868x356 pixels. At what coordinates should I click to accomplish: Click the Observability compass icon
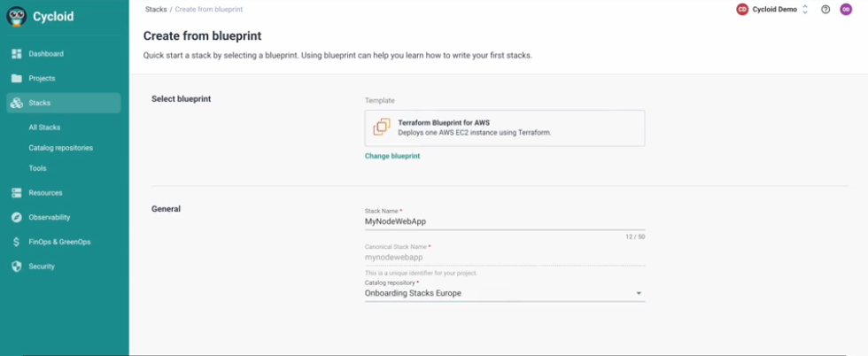pyautogui.click(x=17, y=217)
